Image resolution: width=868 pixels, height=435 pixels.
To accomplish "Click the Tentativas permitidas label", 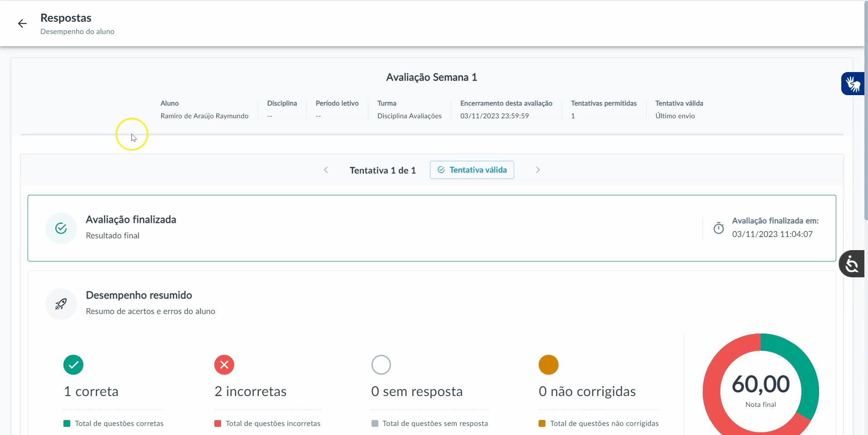I will click(x=604, y=103).
